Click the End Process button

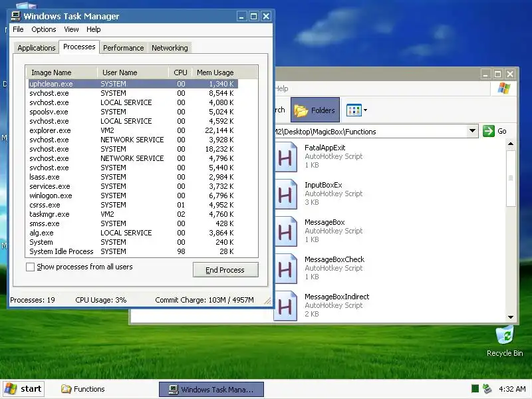pos(225,270)
